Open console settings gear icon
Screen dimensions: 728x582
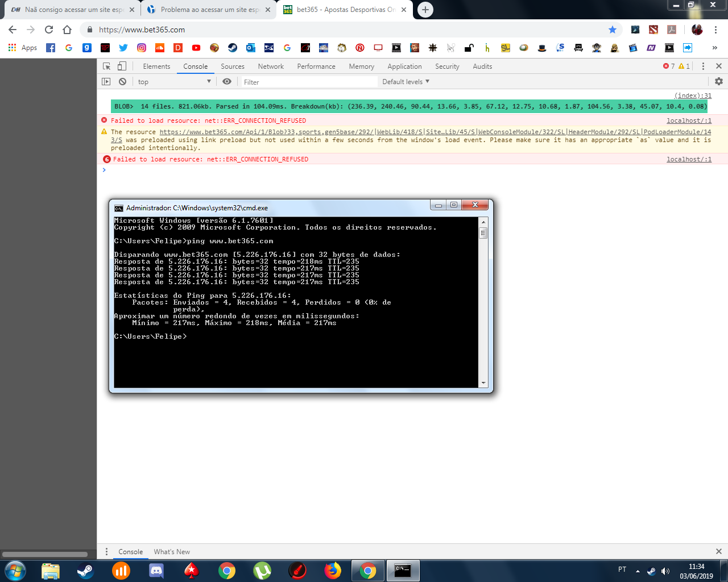[x=719, y=81]
